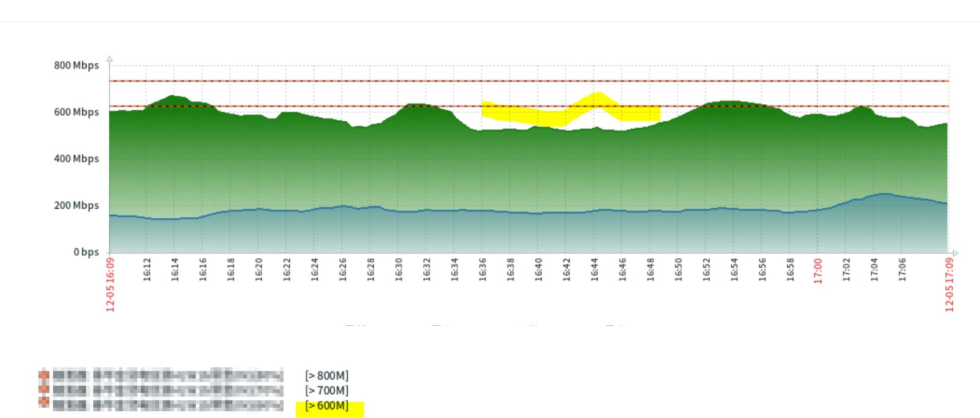Select the 16:44 tick on the time axis
This screenshot has height=418, width=980.
click(595, 269)
